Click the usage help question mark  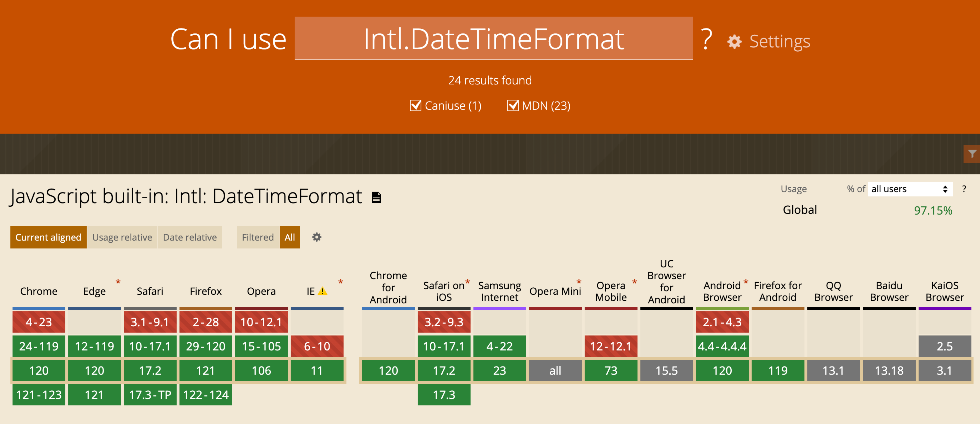[x=964, y=189]
